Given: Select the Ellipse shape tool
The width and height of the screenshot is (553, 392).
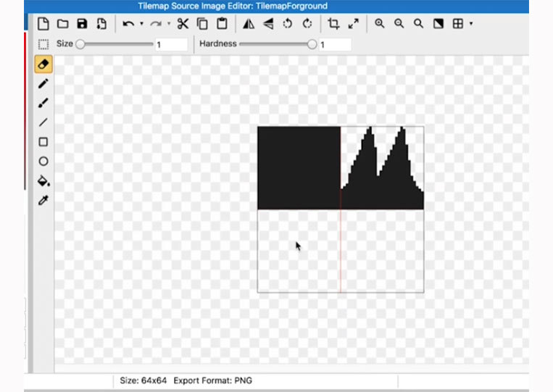Looking at the screenshot, I should point(43,161).
